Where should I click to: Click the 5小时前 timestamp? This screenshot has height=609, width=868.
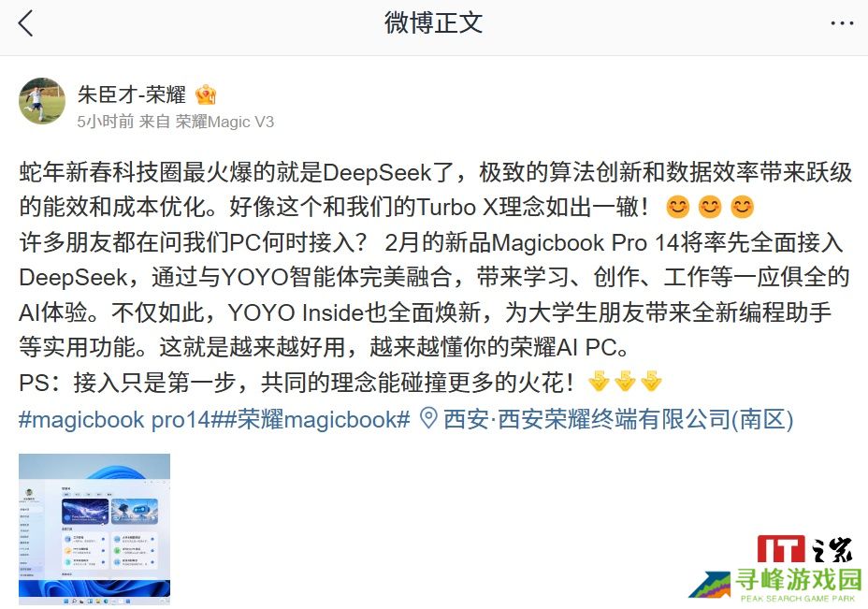[105, 122]
